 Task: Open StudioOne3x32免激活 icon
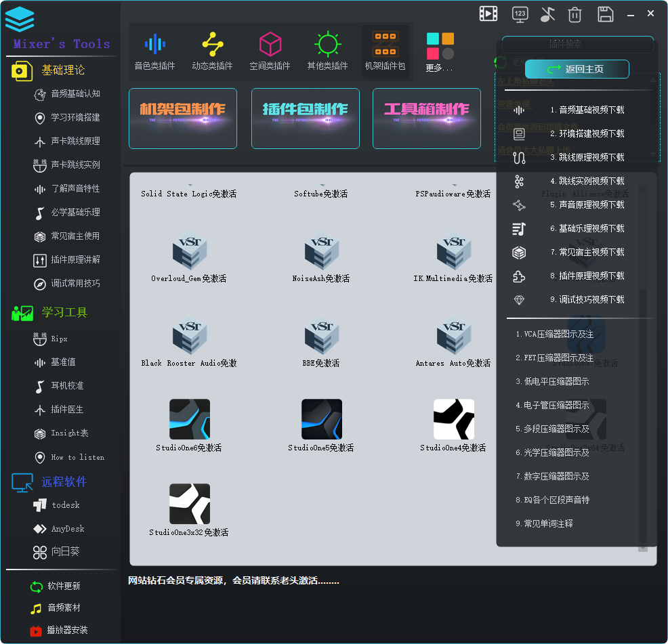(x=190, y=504)
